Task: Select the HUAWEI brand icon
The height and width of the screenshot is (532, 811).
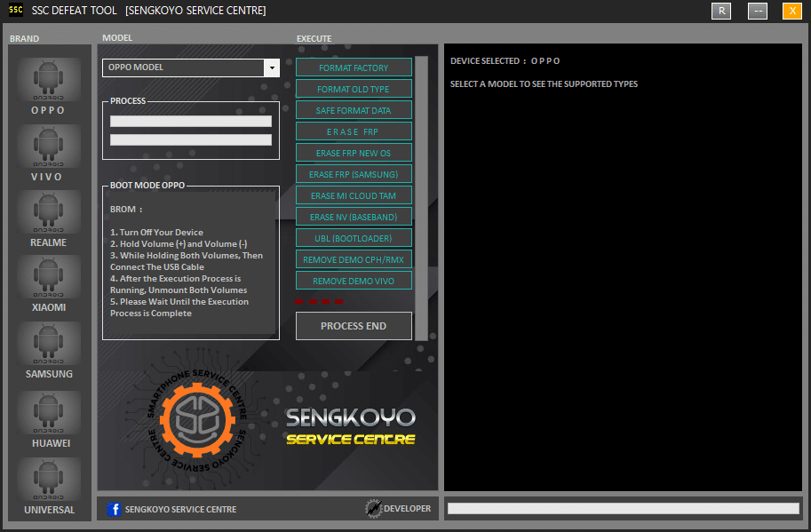Action: point(48,411)
